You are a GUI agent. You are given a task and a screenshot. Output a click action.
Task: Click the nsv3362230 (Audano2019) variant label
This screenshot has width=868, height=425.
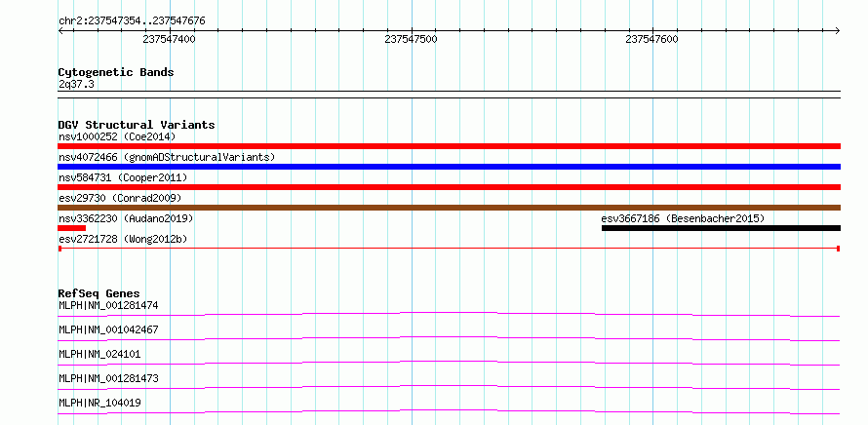click(x=126, y=218)
